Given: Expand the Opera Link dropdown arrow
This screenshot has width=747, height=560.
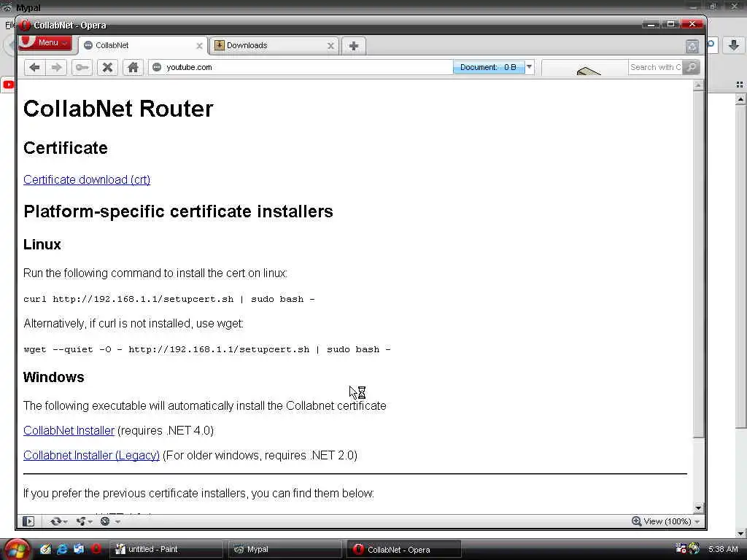Looking at the screenshot, I should pyautogui.click(x=65, y=522).
